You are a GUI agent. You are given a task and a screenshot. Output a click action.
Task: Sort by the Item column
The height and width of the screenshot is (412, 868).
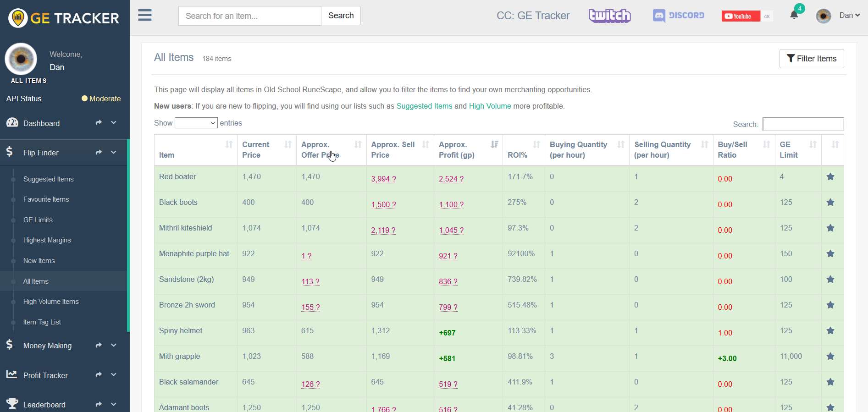pos(196,150)
